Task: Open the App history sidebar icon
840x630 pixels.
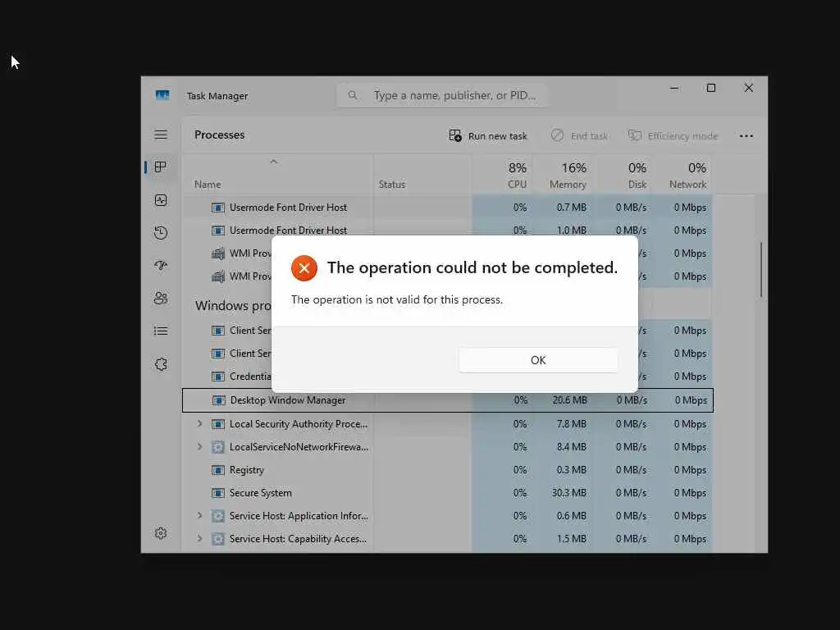Action: pos(161,233)
